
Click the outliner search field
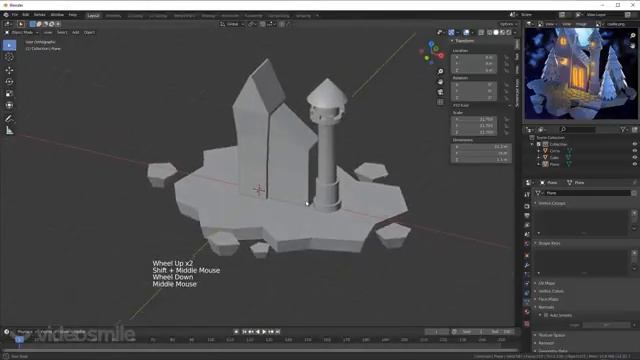577,129
